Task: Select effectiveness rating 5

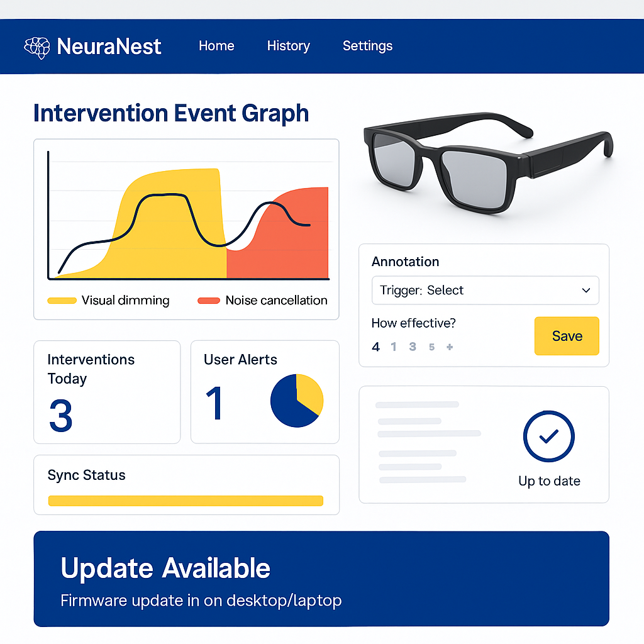Action: [431, 347]
